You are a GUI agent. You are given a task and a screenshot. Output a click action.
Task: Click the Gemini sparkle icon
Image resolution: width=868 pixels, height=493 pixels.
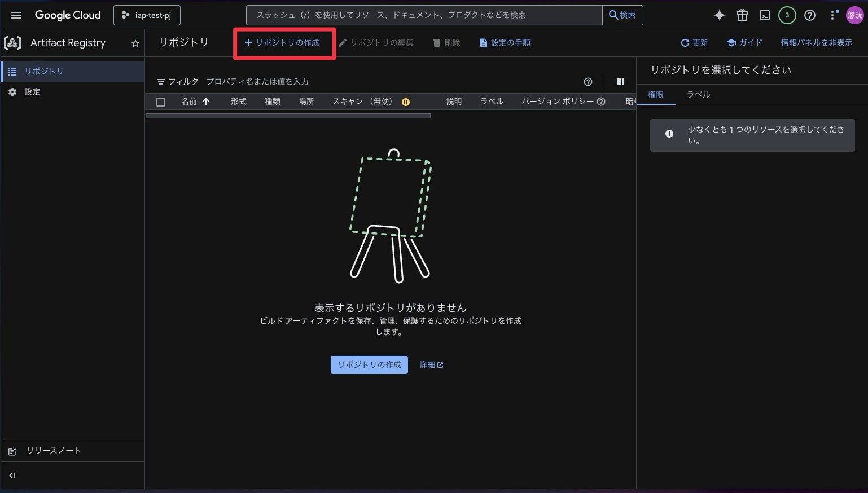[719, 15]
